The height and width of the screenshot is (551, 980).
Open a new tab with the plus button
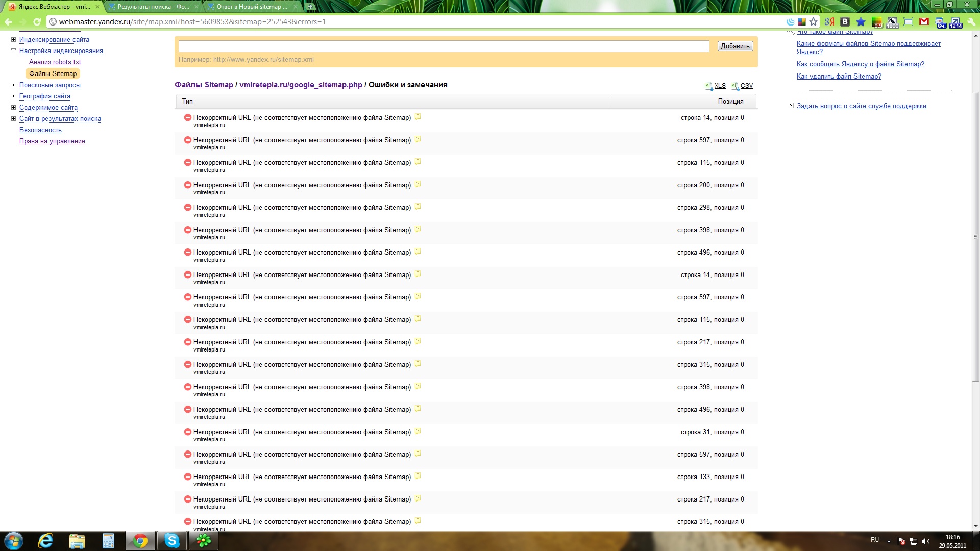[310, 7]
